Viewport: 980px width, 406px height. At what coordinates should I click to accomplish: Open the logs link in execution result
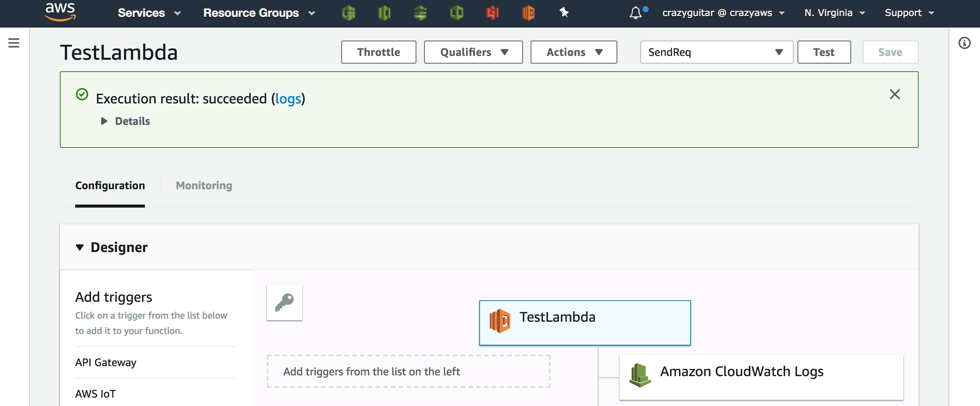[288, 99]
